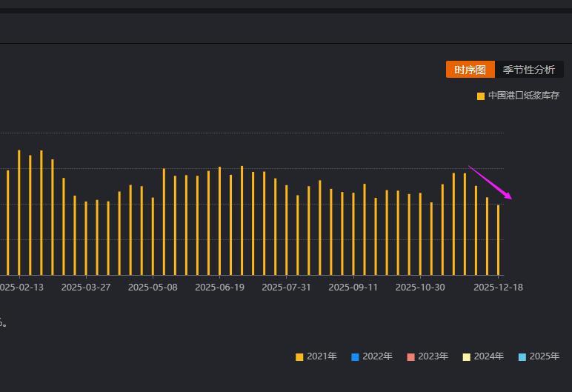Click the 2025-06-19 axis date label
The height and width of the screenshot is (392, 572).
click(x=219, y=288)
